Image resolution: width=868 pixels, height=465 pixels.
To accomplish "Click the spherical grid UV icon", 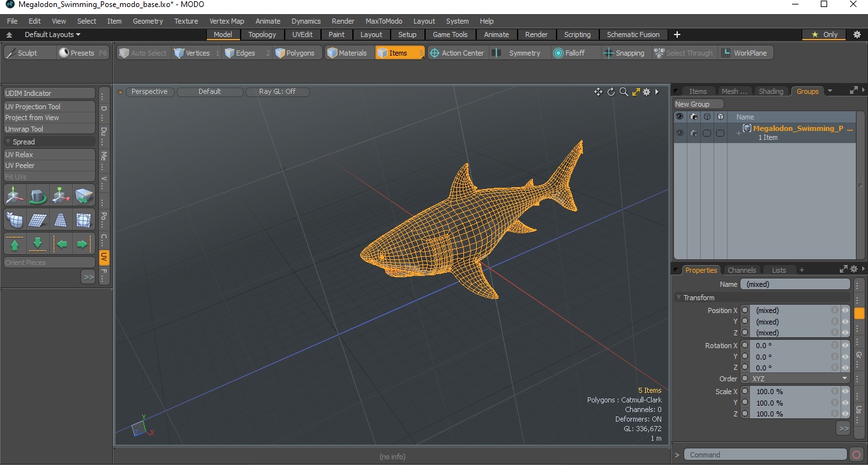I will pos(84,220).
